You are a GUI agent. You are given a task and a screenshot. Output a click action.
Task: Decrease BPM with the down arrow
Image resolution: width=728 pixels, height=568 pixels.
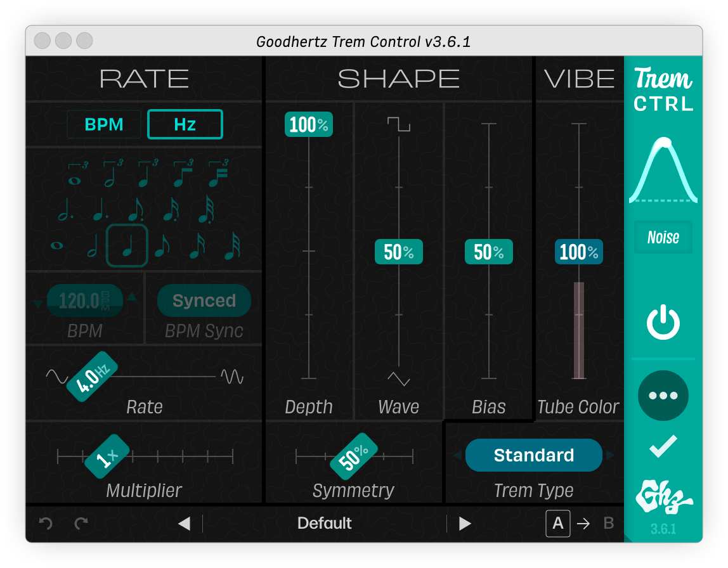pyautogui.click(x=38, y=304)
